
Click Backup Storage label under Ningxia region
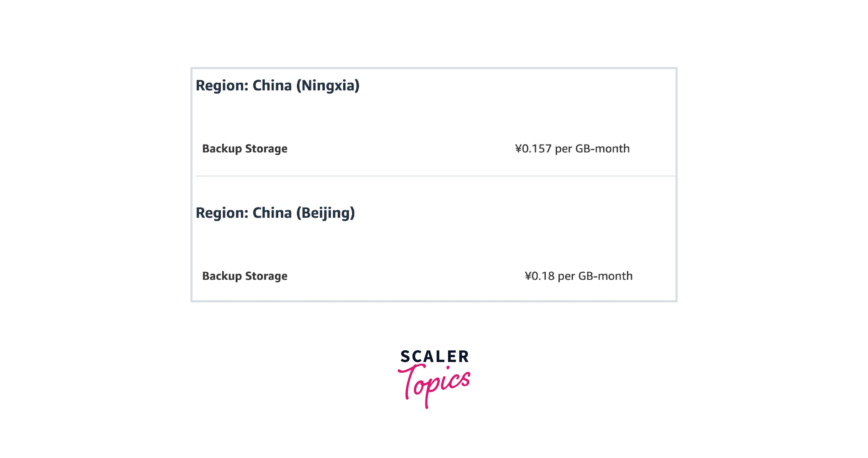pos(245,149)
